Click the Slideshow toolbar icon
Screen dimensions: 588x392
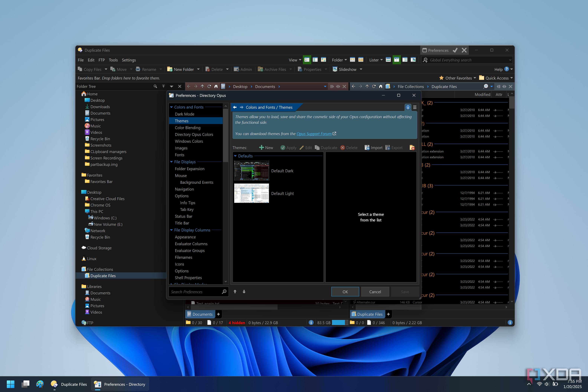(335, 69)
